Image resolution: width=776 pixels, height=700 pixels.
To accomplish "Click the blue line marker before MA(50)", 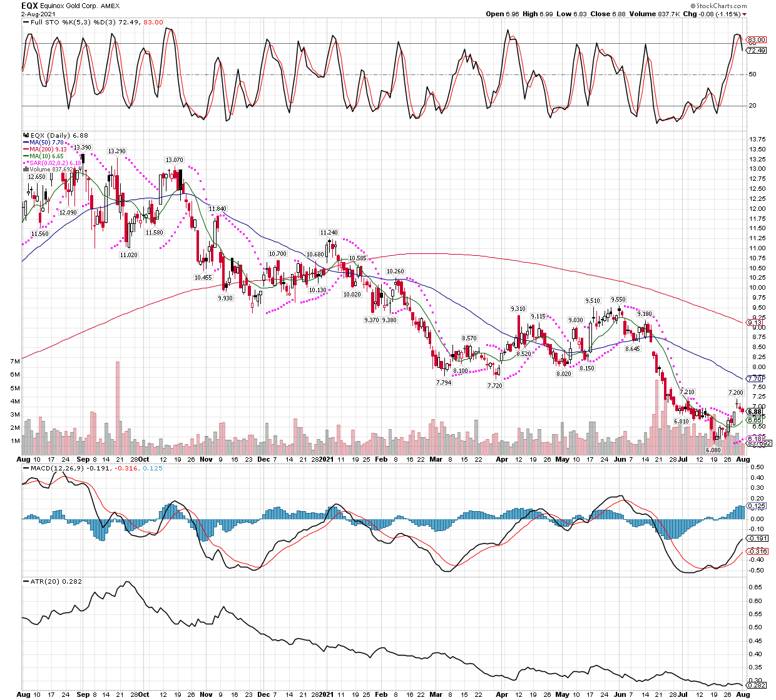I will [x=25, y=143].
